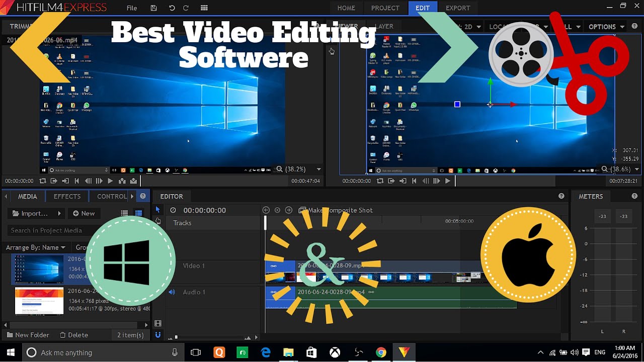The image size is (644, 362).
Task: Click the redo arrow icon
Action: click(186, 8)
